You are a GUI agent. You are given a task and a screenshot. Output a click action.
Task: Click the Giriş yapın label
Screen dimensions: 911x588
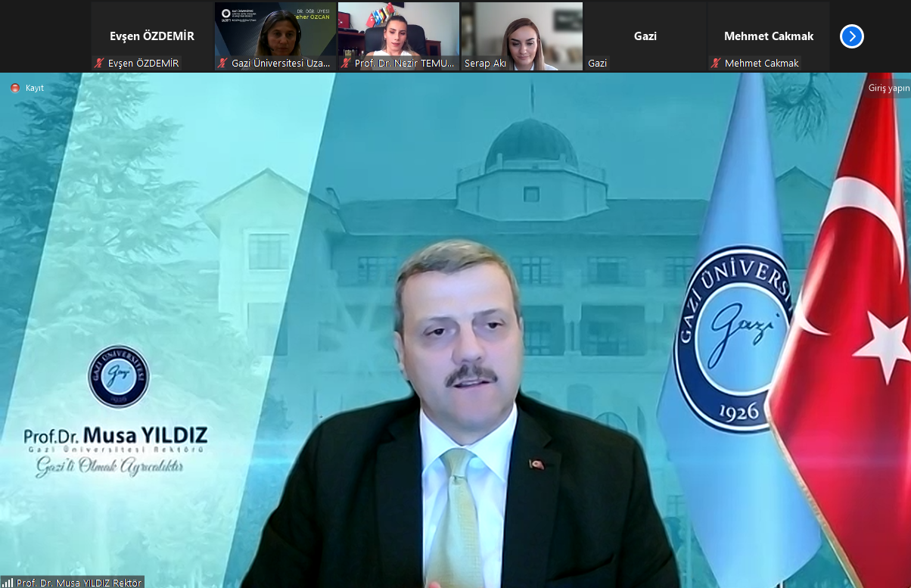(x=889, y=89)
